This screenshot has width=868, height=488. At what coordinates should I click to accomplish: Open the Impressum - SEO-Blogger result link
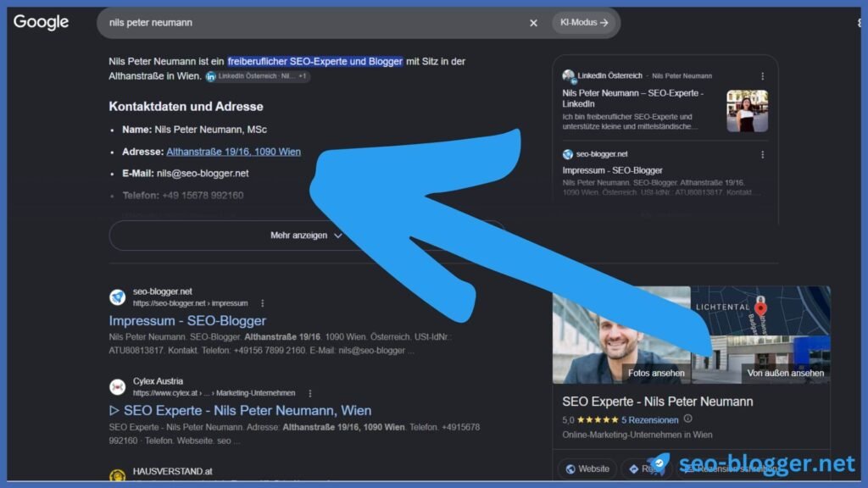187,321
